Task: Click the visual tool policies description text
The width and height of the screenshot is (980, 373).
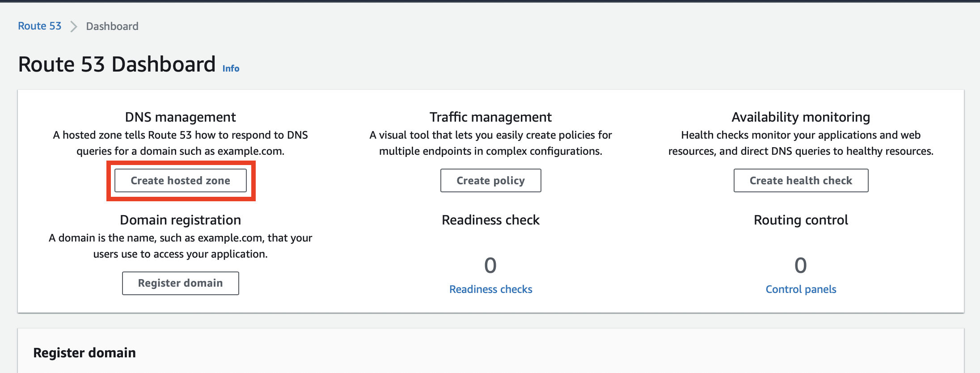Action: (491, 143)
